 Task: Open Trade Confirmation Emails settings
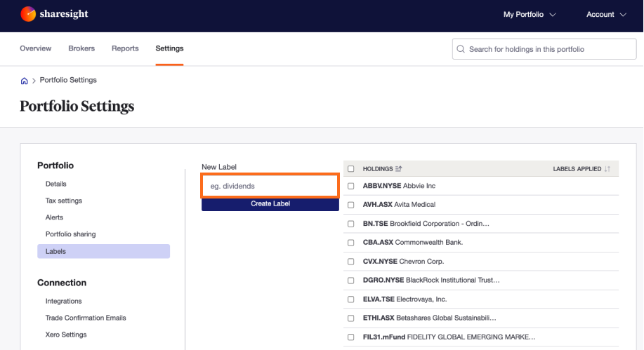coord(86,318)
